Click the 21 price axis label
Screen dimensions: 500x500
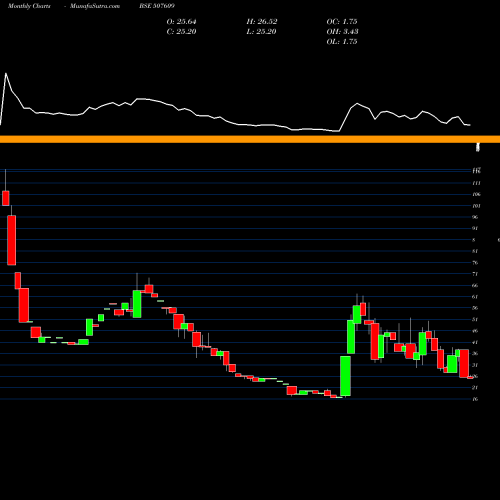pos(475,388)
